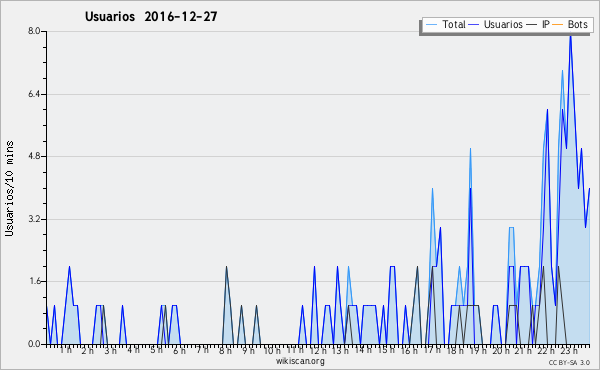This screenshot has width=600, height=370.
Task: Click the '13 h' x-axis label
Action: tap(340, 351)
